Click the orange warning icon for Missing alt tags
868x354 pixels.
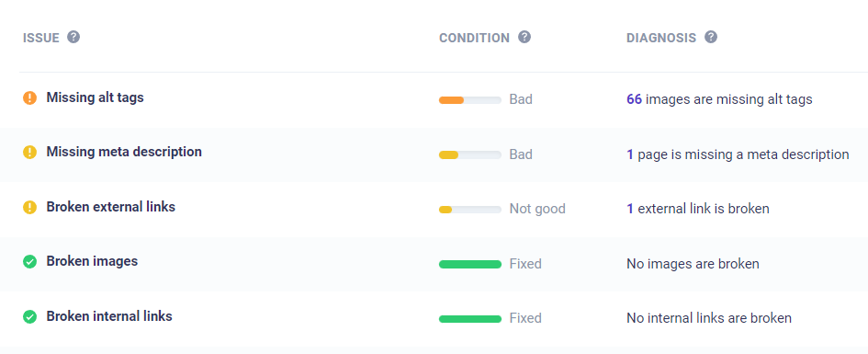30,98
